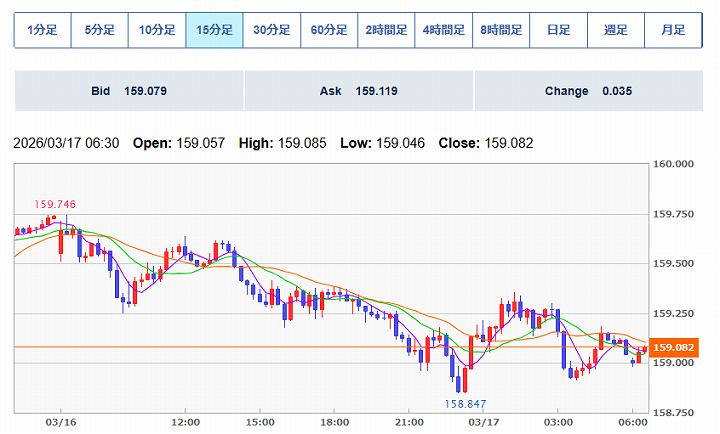Click the 159.746 high price label
The height and width of the screenshot is (434, 720).
click(x=55, y=205)
